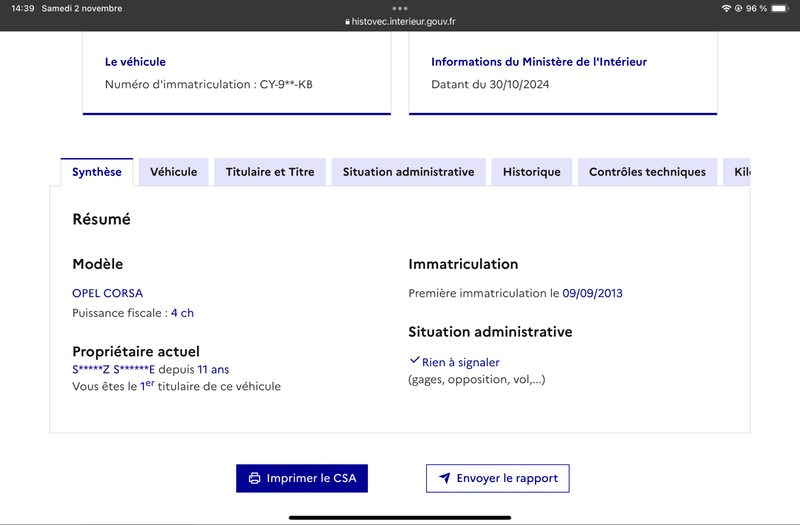Click the 1er titulaire de ce véhicule line

coord(177,386)
